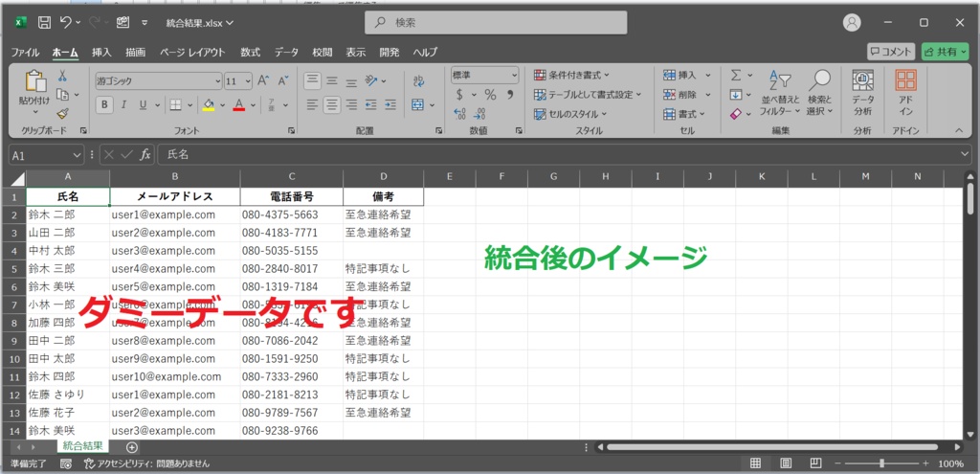
Task: Toggle top vertical alignment
Action: [312, 80]
